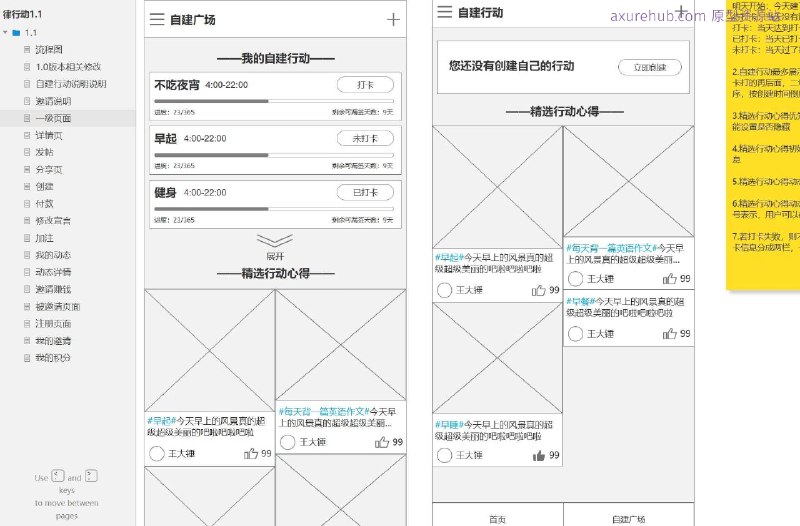Like the #早餐# post by 王大锤

(x=669, y=334)
